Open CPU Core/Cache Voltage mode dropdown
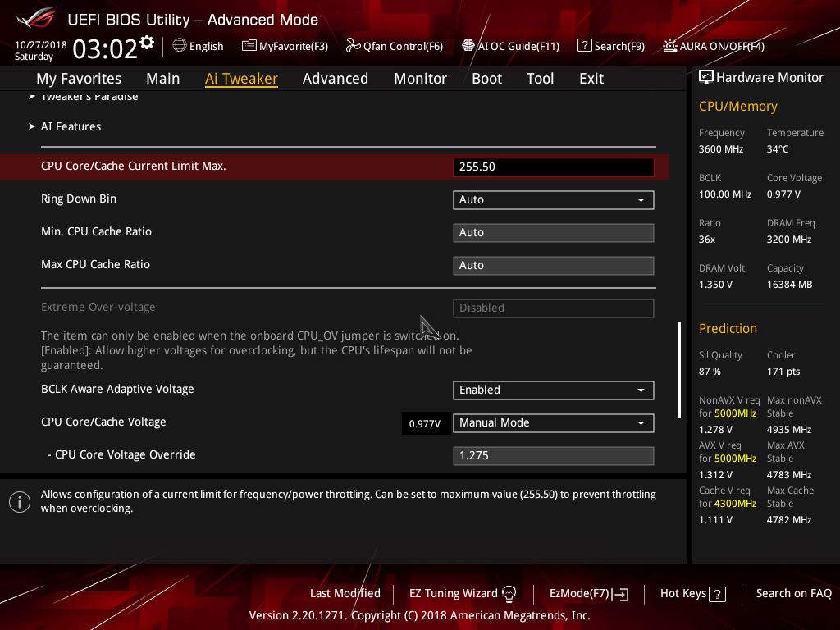 (554, 422)
